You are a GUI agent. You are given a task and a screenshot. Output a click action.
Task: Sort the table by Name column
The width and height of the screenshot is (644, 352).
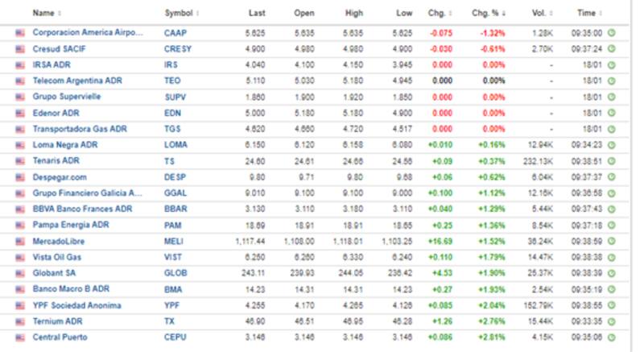pyautogui.click(x=47, y=13)
